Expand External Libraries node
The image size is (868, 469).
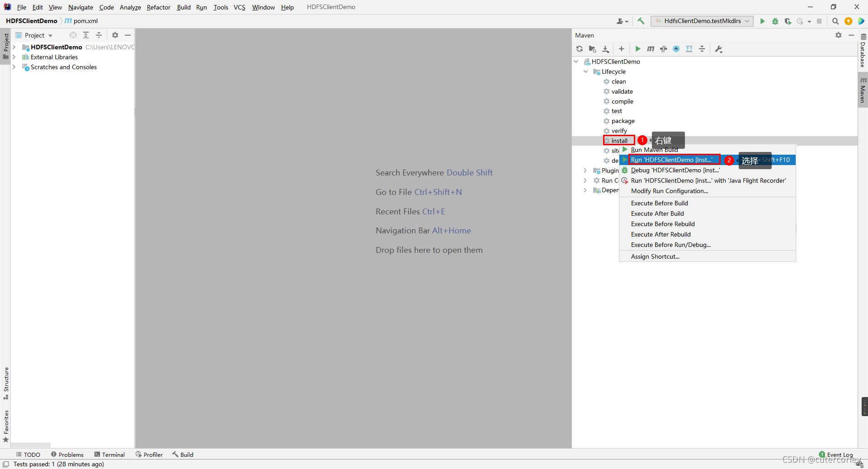point(14,57)
